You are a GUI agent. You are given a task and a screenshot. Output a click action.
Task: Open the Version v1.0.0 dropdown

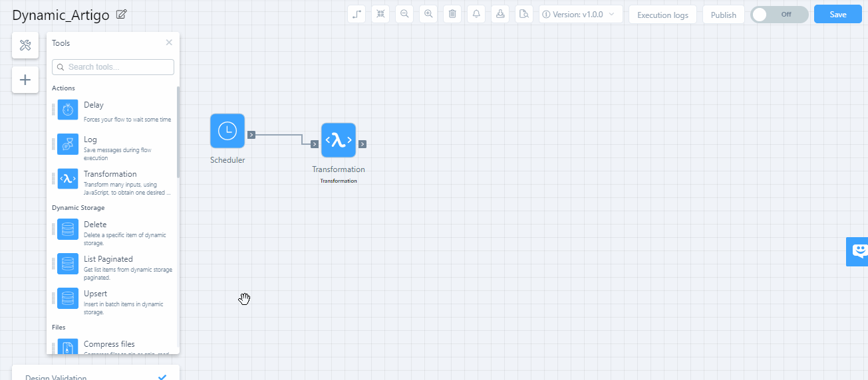coord(581,14)
